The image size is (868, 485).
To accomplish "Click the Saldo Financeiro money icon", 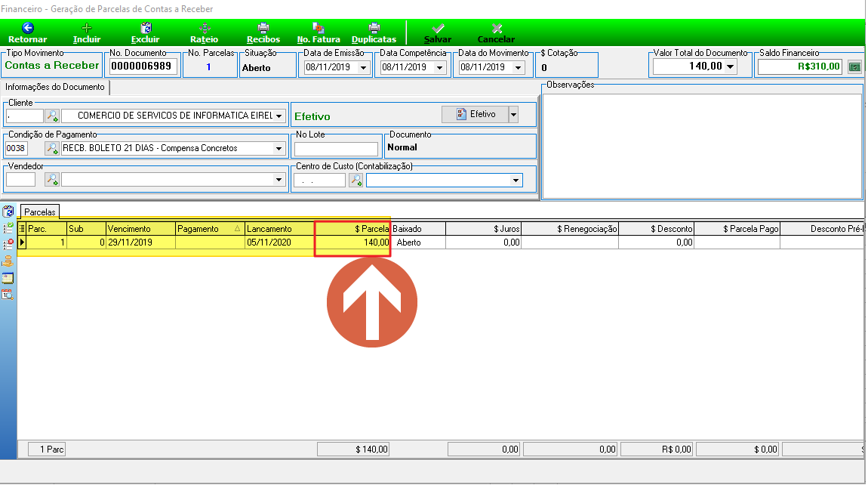I will 854,67.
